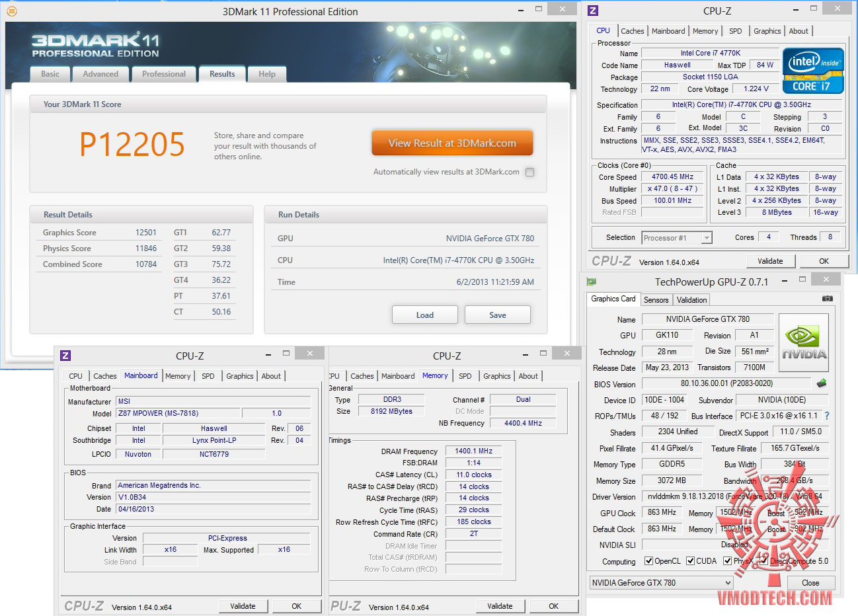Select the CPU tab in the CPU-Z CPU window
The width and height of the screenshot is (858, 616).
(604, 30)
